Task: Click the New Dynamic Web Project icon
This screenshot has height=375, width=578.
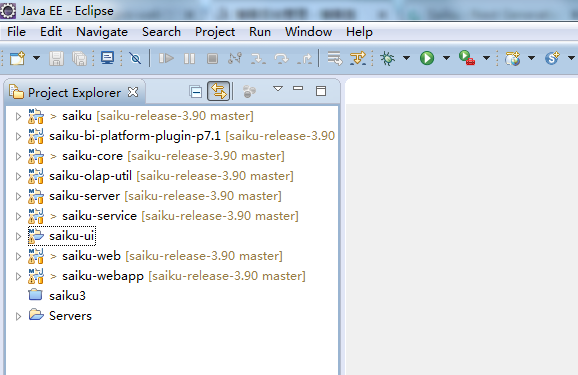Action: coord(513,58)
